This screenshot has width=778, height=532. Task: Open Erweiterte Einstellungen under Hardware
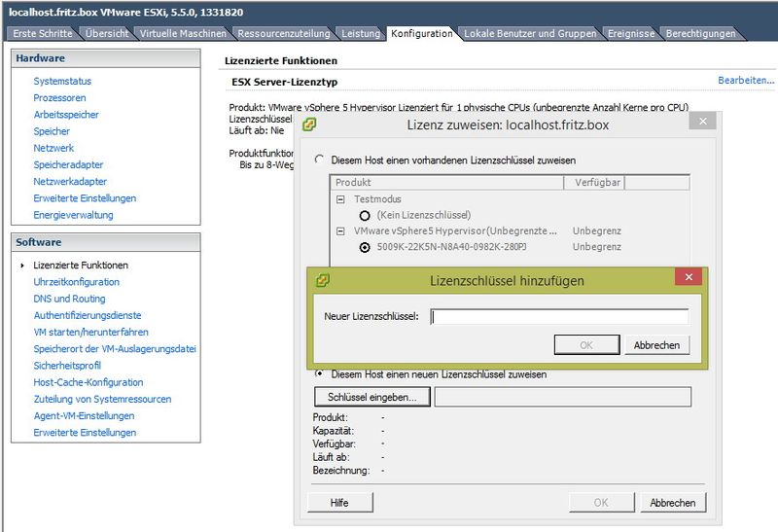coord(85,198)
